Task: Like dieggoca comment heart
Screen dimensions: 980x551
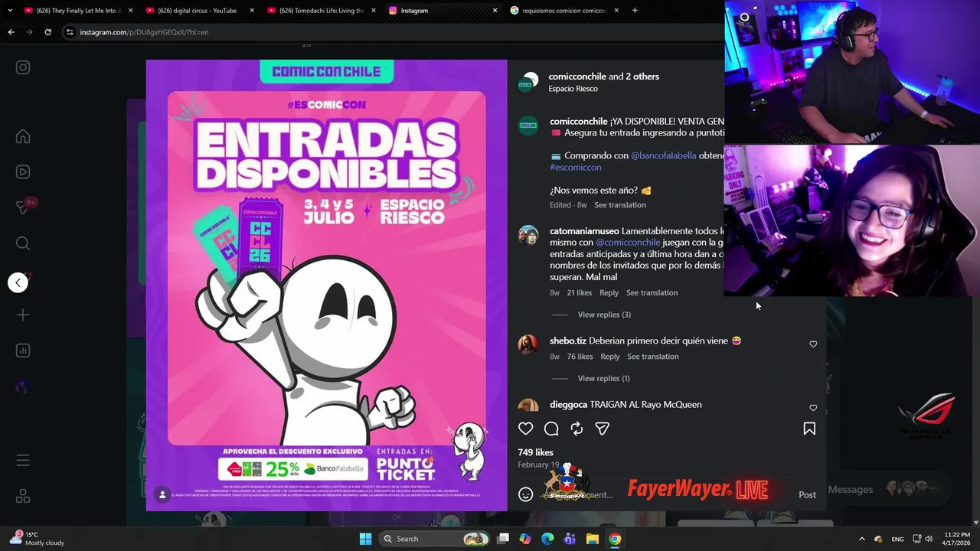Action: coord(813,408)
